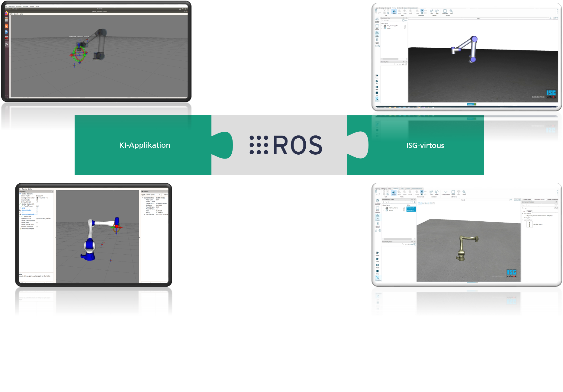Viewport: 563px width, 392px height.
Task: Expand Focal Point row in RViz Views panel
Action: pyautogui.click(x=144, y=214)
